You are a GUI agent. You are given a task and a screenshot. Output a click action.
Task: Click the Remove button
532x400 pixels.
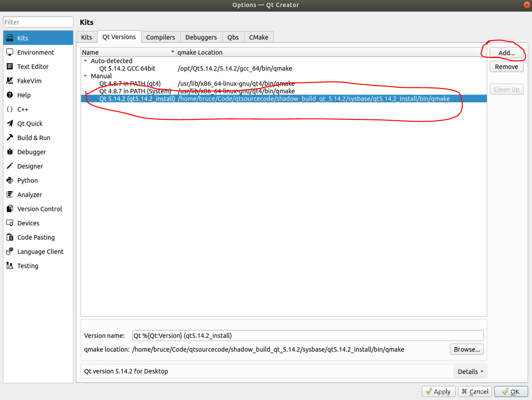pyautogui.click(x=507, y=67)
